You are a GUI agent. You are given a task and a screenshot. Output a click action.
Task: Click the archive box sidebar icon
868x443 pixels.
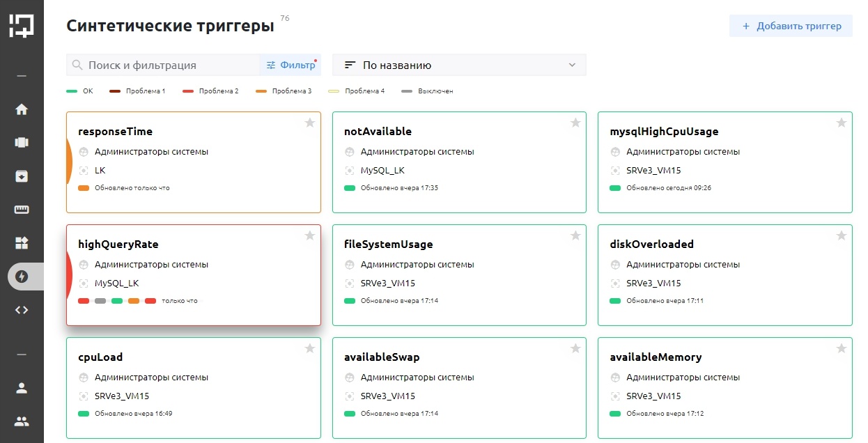click(x=22, y=176)
